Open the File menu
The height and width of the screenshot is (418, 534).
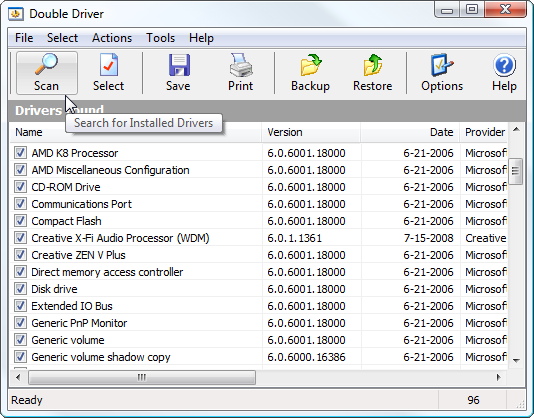[24, 38]
